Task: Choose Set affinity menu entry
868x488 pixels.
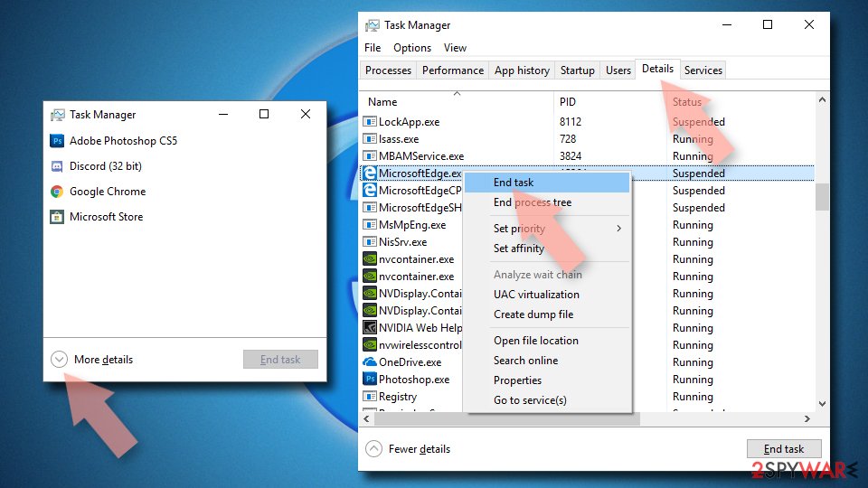Action: (547, 249)
